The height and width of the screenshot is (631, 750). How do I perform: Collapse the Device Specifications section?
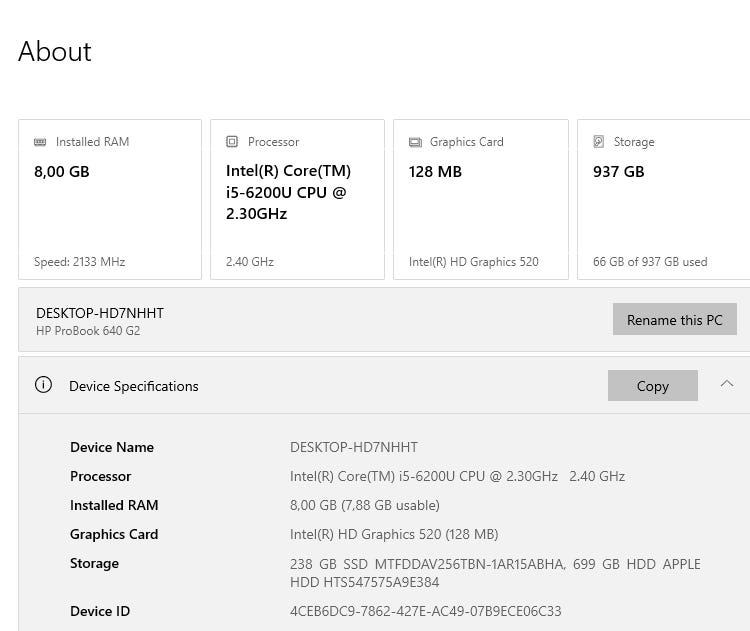coord(727,384)
